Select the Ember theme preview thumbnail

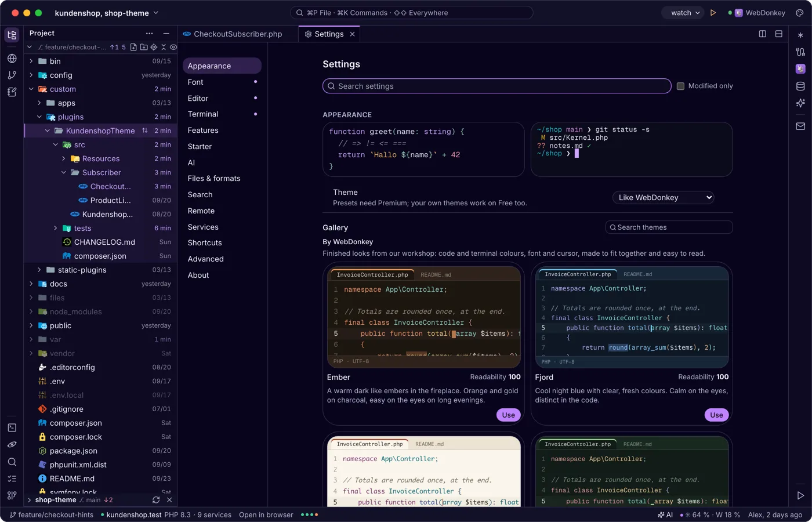424,317
